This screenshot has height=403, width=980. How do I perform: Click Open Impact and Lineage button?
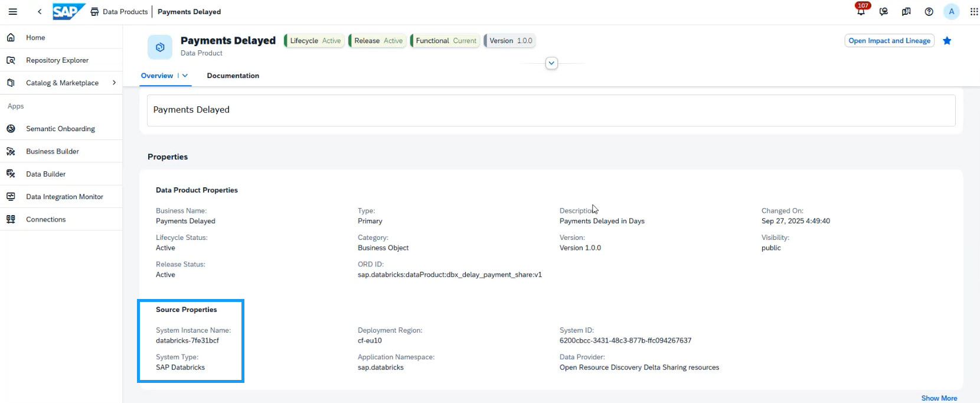(x=889, y=41)
